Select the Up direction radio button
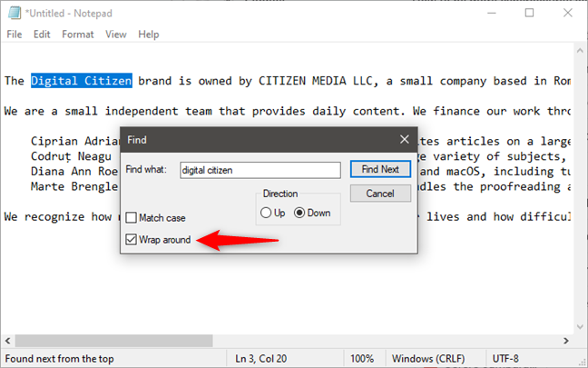 coord(266,213)
